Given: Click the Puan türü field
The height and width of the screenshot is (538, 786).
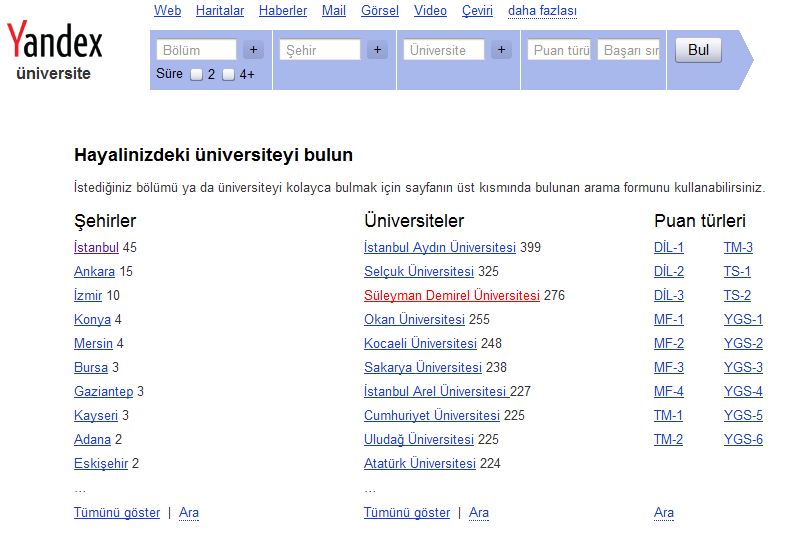Looking at the screenshot, I should (559, 50).
